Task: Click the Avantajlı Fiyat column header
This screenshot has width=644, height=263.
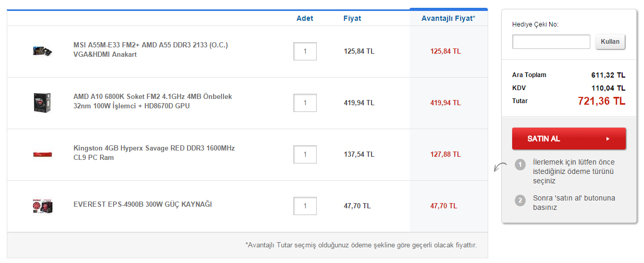Action: [x=448, y=18]
